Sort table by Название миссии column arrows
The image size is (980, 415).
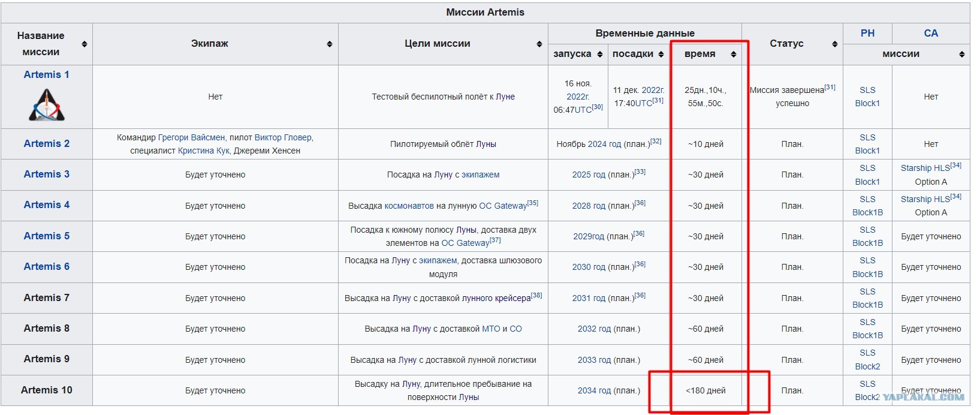click(85, 44)
